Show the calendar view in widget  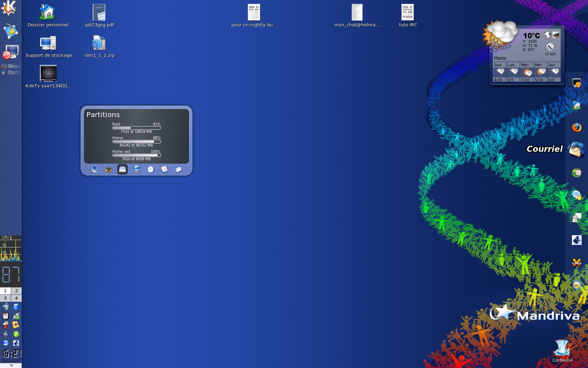click(x=164, y=170)
